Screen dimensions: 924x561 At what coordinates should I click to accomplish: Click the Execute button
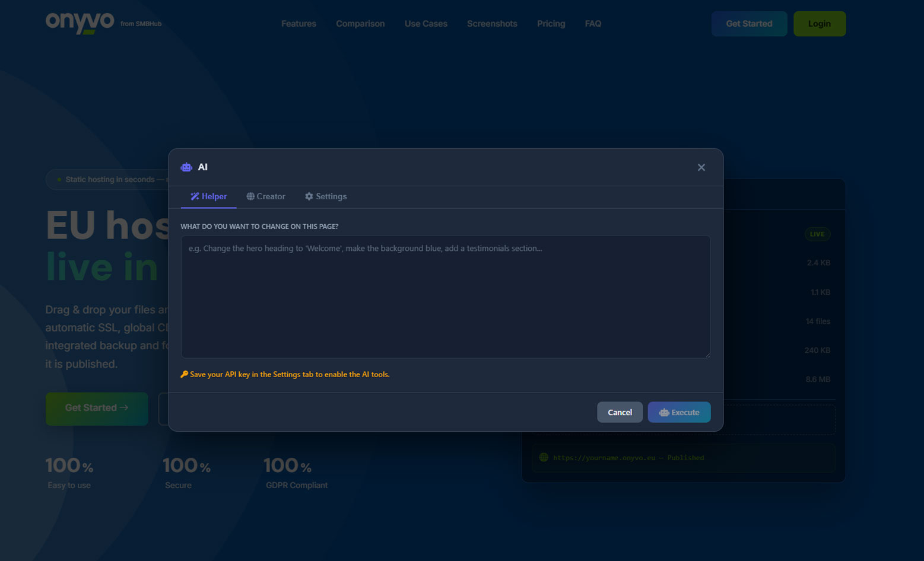(x=679, y=412)
